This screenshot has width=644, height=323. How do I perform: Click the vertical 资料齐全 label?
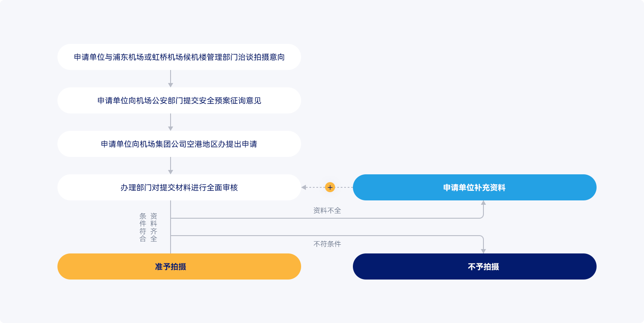point(154,227)
